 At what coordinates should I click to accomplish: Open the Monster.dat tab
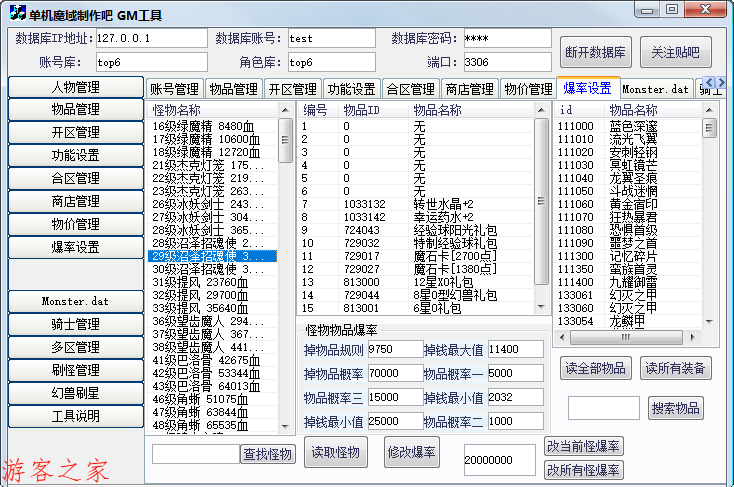(x=656, y=89)
